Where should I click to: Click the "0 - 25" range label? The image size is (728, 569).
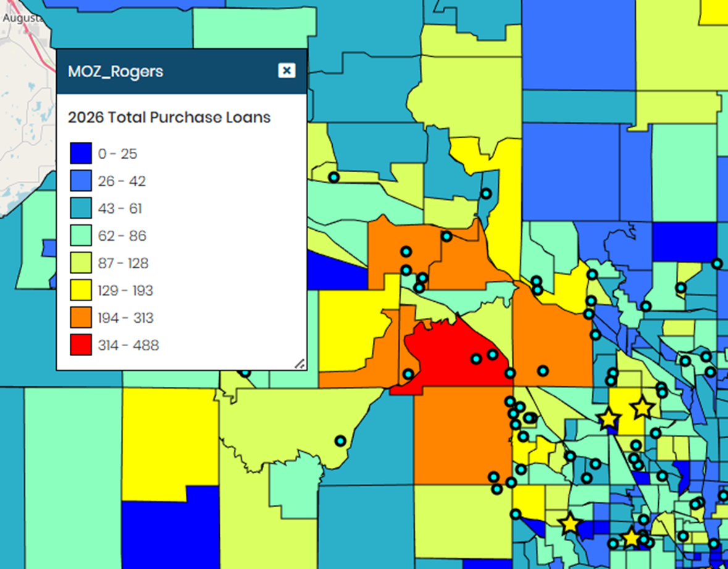[117, 154]
